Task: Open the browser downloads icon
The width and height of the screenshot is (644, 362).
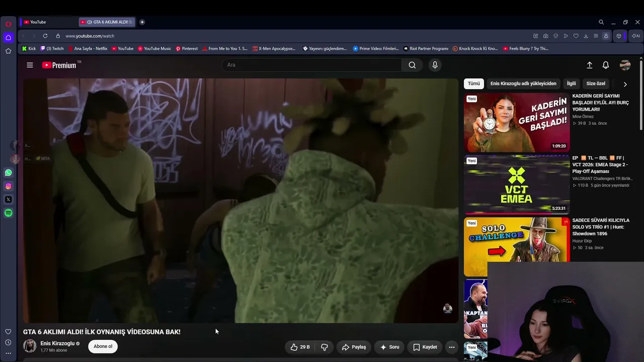Action: click(586, 36)
